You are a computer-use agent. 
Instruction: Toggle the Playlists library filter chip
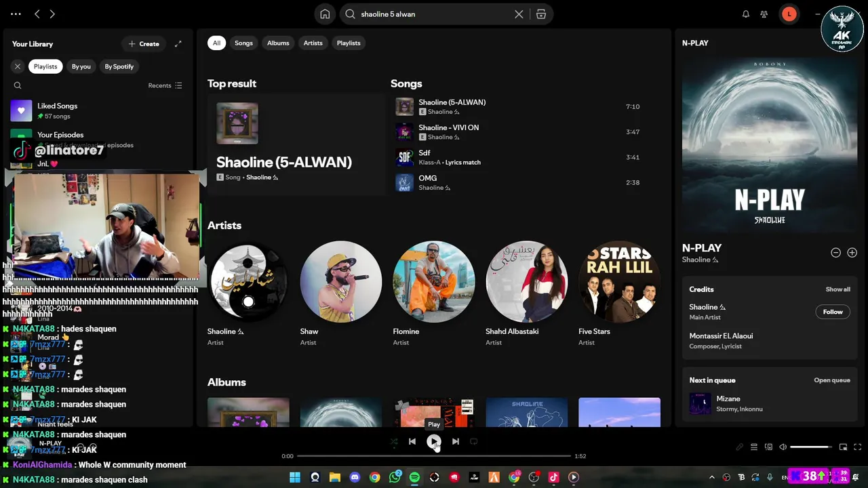45,66
